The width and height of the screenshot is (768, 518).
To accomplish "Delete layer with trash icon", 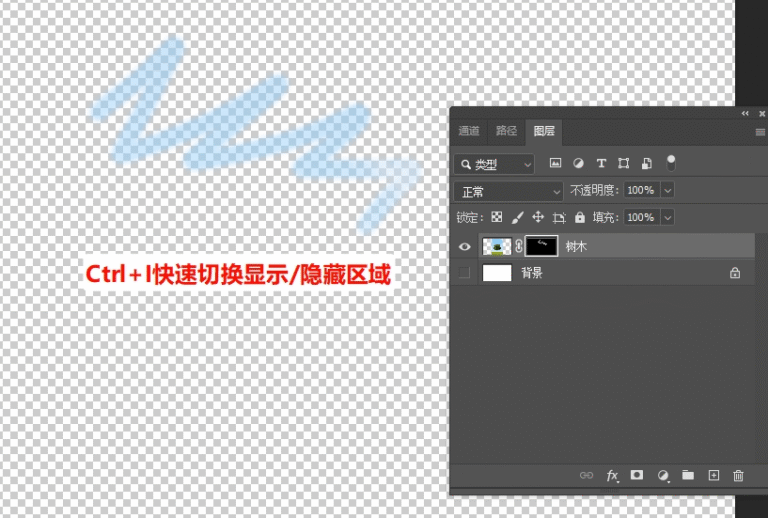I will click(x=738, y=475).
